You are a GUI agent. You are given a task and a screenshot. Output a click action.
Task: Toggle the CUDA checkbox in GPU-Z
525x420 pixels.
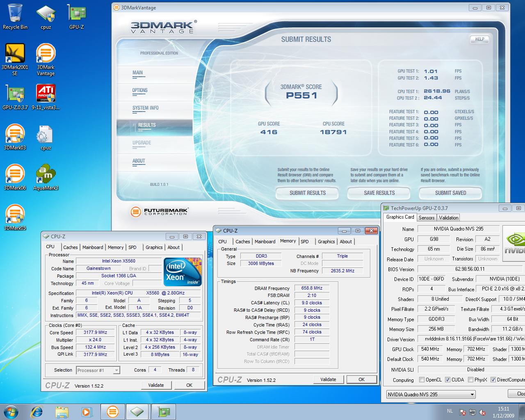447,380
